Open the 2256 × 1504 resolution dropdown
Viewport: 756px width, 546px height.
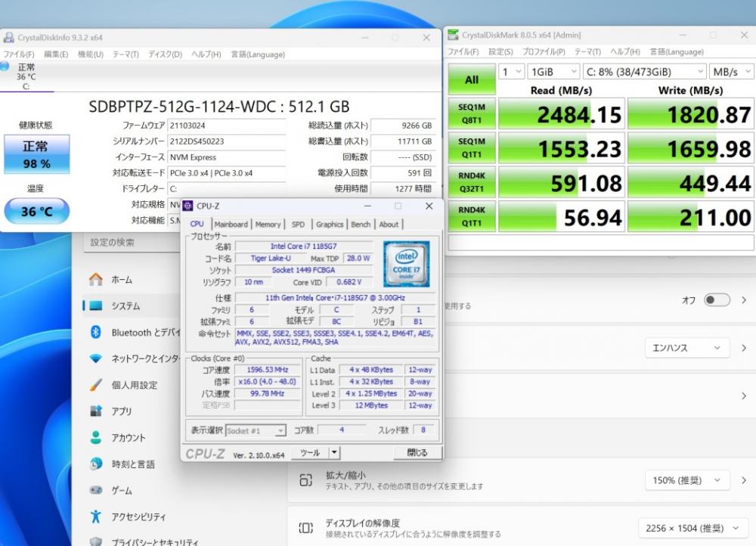click(692, 528)
